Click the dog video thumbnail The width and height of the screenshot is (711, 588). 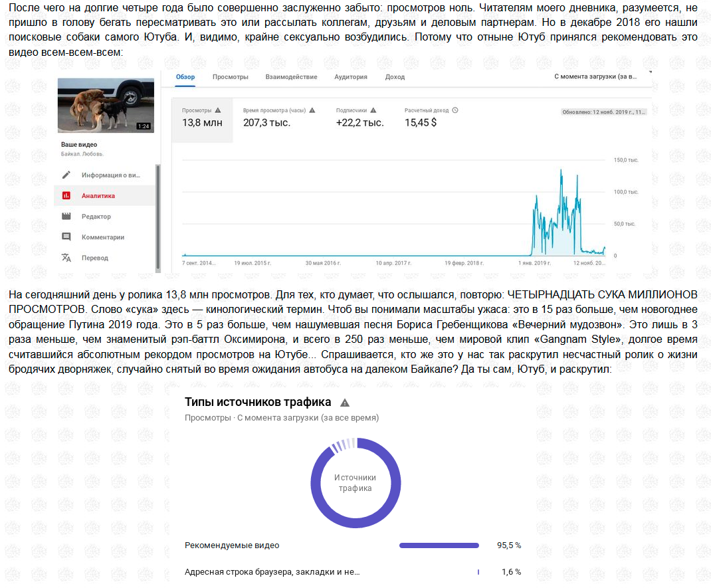coord(106,105)
